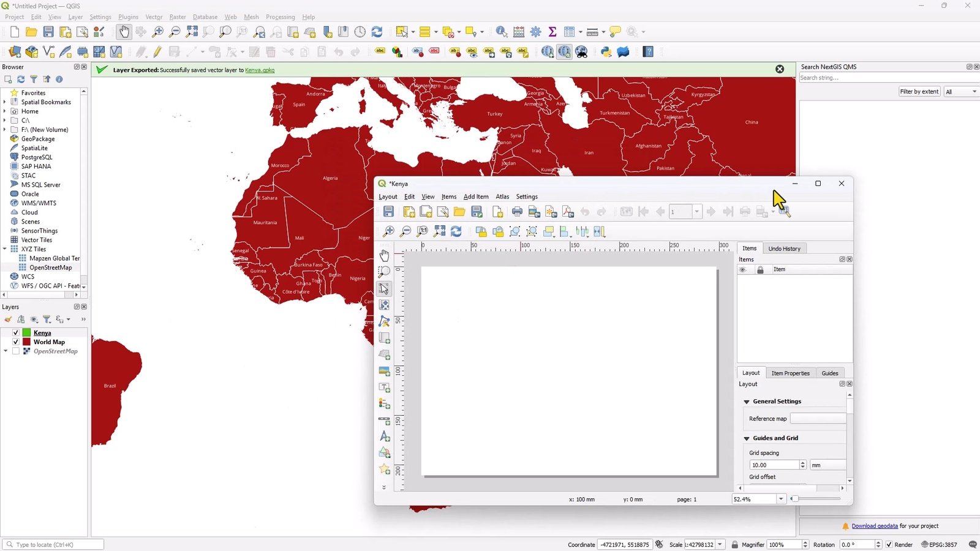Image resolution: width=980 pixels, height=551 pixels.
Task: Enable the OpenStreetMap layer visibility
Action: tap(17, 351)
